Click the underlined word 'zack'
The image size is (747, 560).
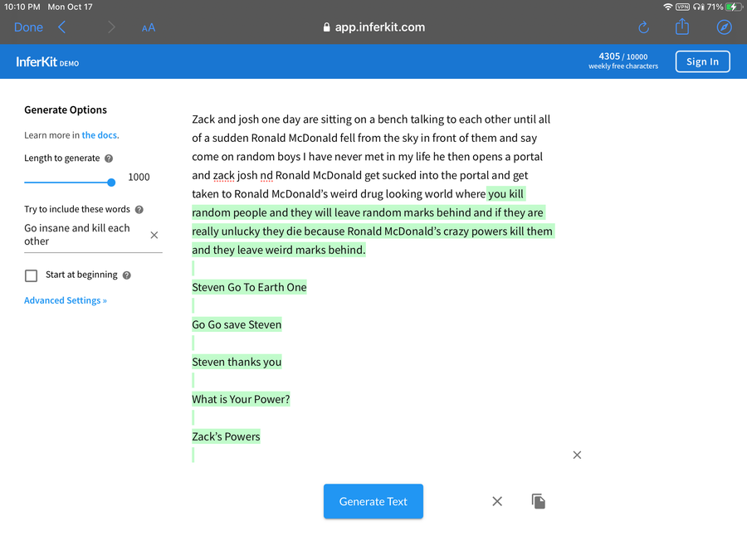click(223, 175)
